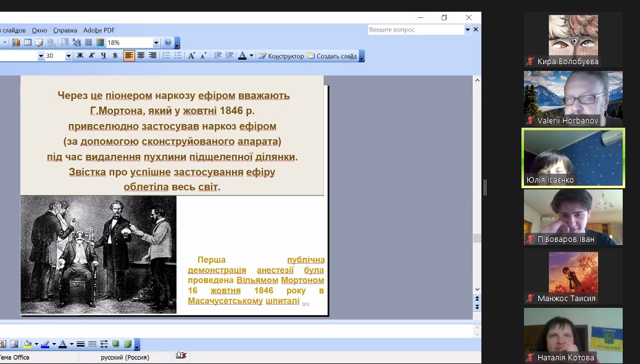Click the Введите вопрос help field
Viewport: 640px width, 364px height.
tap(416, 30)
